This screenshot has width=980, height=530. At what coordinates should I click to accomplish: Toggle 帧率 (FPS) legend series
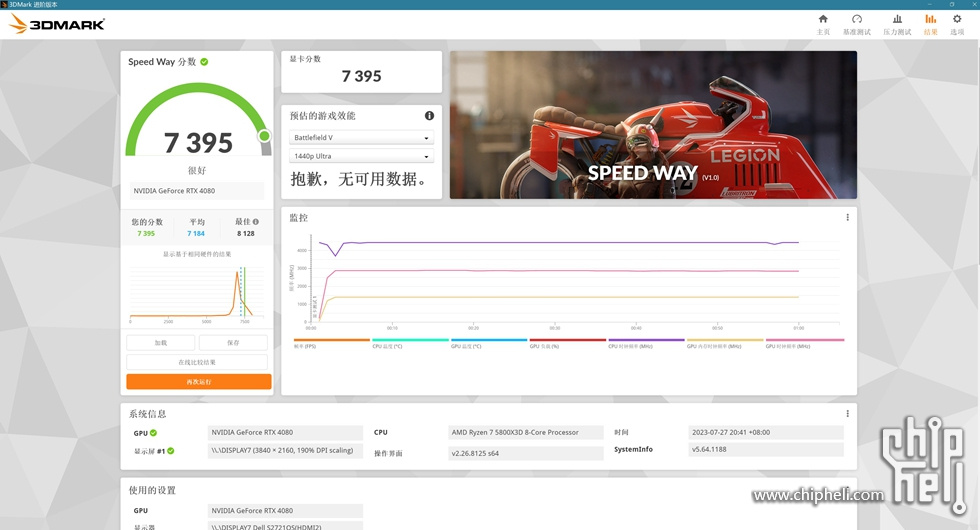pos(331,343)
